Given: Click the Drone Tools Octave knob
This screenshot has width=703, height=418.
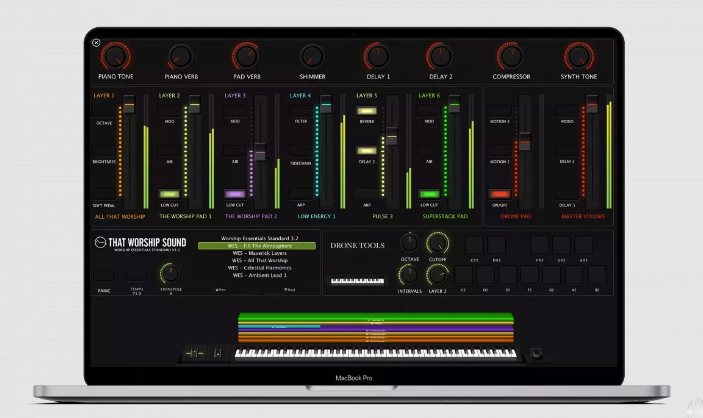Looking at the screenshot, I should [x=409, y=243].
